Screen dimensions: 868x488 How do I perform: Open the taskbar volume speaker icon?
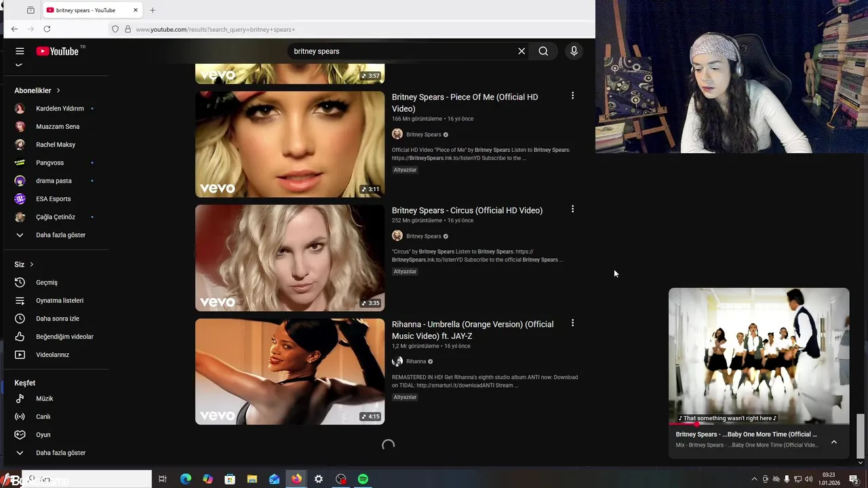[x=808, y=479]
